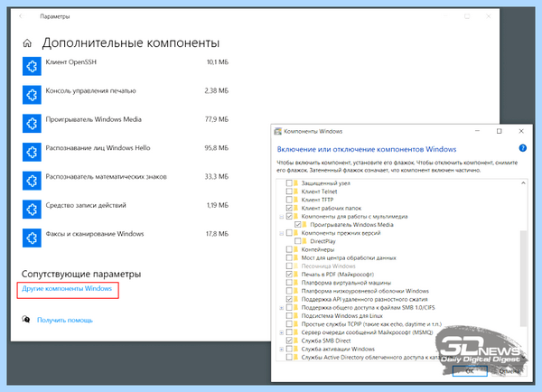Select the Клиент OpenSSH entry text
The image size is (542, 392).
tap(70, 62)
